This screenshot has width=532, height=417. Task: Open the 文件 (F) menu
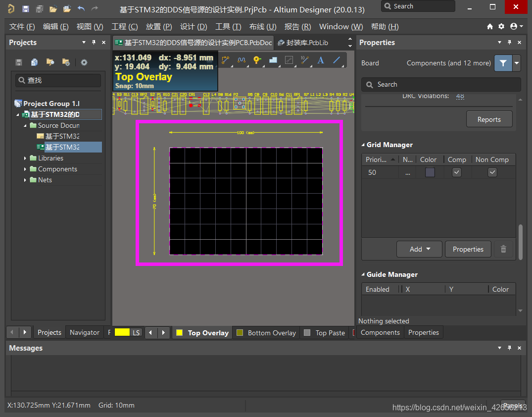pos(22,26)
